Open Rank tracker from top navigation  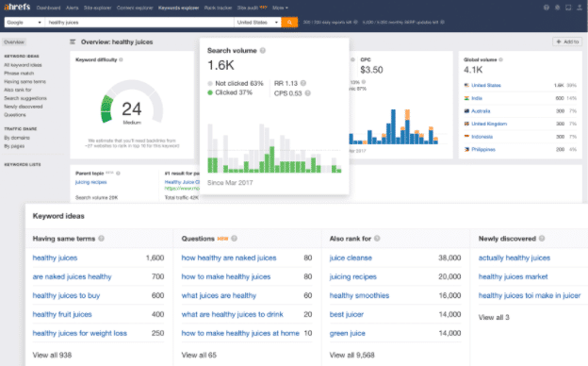pyautogui.click(x=218, y=8)
